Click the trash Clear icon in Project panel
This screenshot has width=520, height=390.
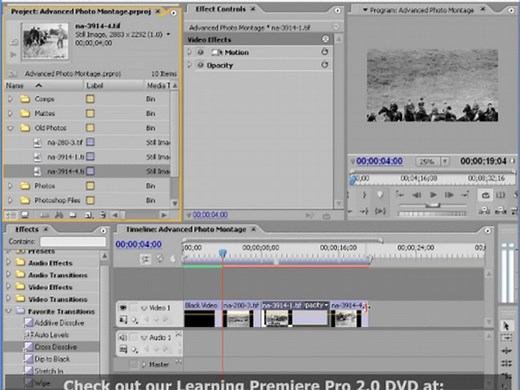[103, 215]
